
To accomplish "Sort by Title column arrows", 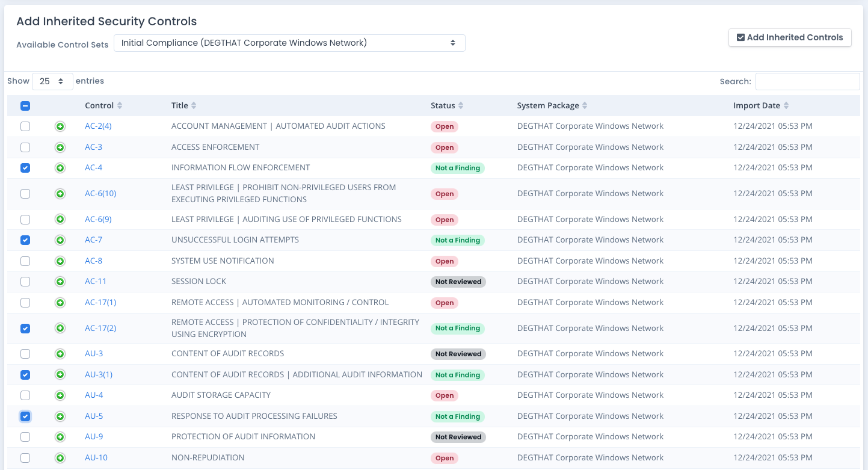I will 194,105.
